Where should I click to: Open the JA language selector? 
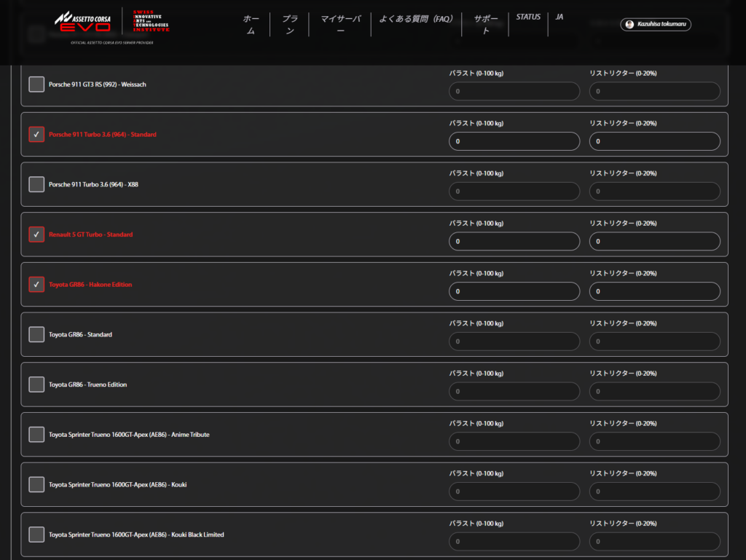click(559, 17)
